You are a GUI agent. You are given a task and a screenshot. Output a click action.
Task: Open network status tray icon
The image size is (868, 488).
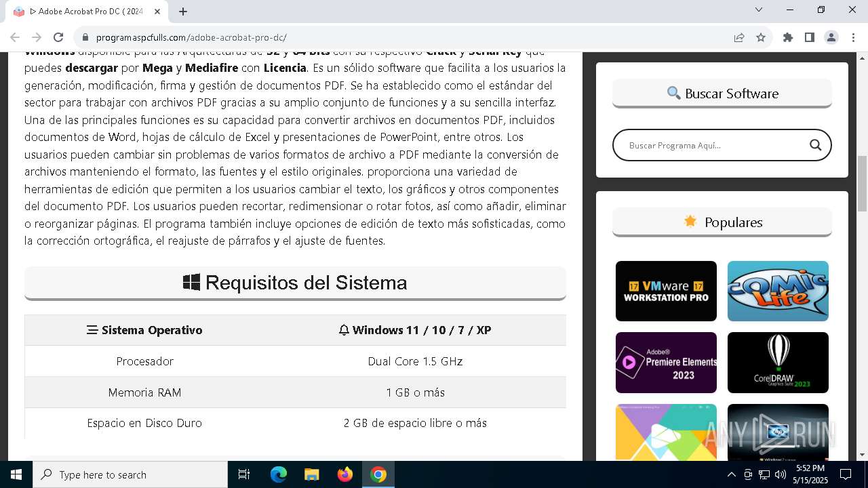[764, 474]
